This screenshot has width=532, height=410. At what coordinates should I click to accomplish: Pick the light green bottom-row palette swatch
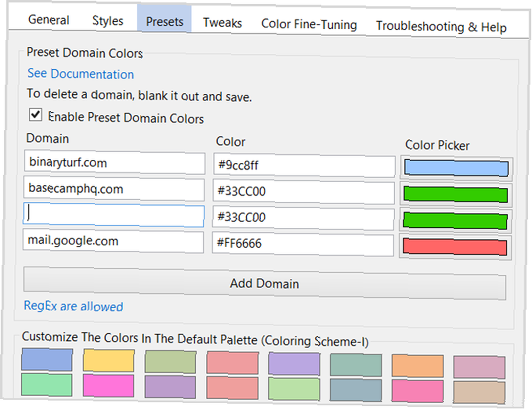click(x=294, y=389)
